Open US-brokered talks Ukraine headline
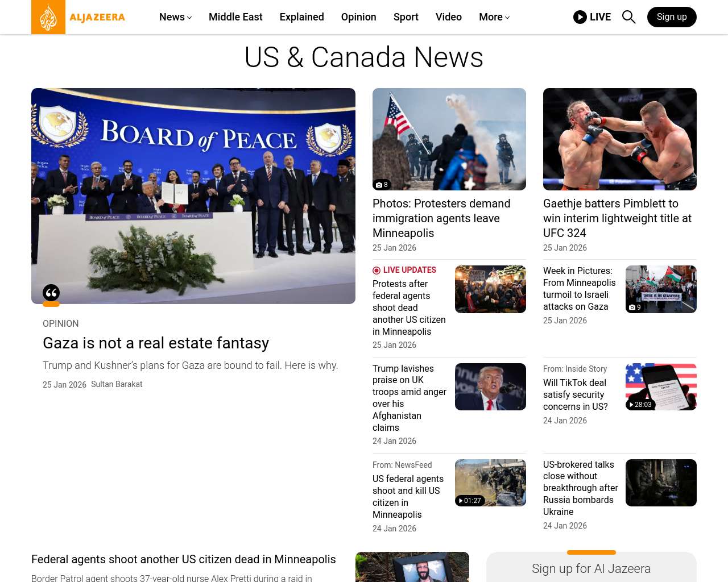 pyautogui.click(x=580, y=488)
